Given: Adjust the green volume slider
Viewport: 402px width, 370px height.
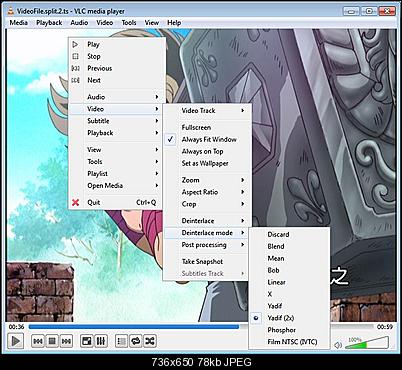Looking at the screenshot, I should coord(367,343).
